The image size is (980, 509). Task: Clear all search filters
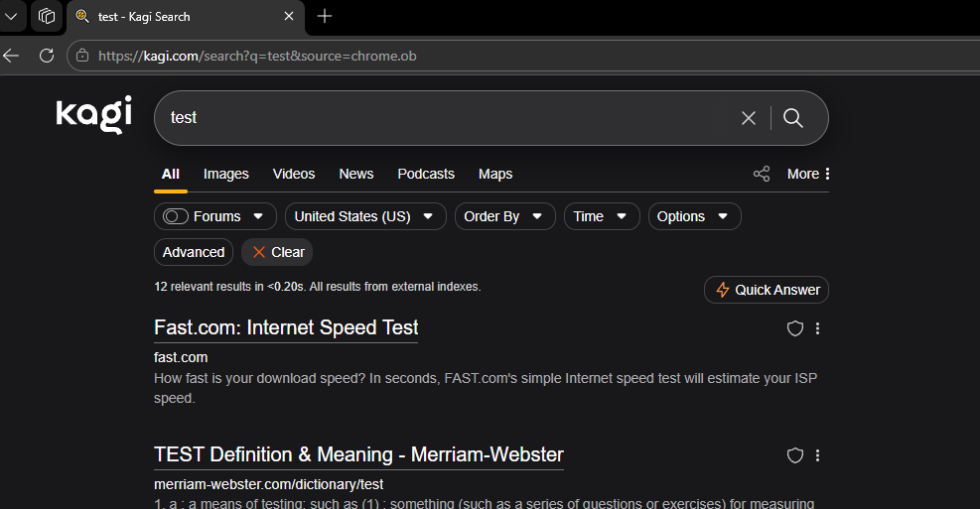(x=277, y=252)
